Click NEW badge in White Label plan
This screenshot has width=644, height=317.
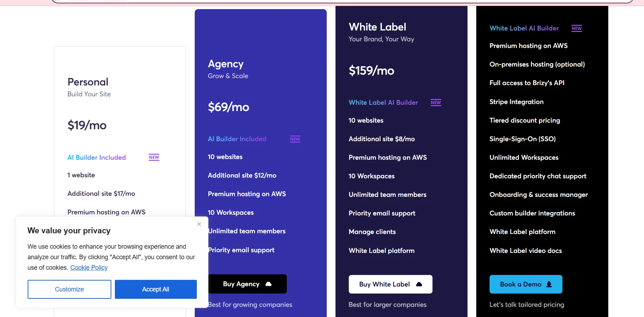tap(436, 103)
